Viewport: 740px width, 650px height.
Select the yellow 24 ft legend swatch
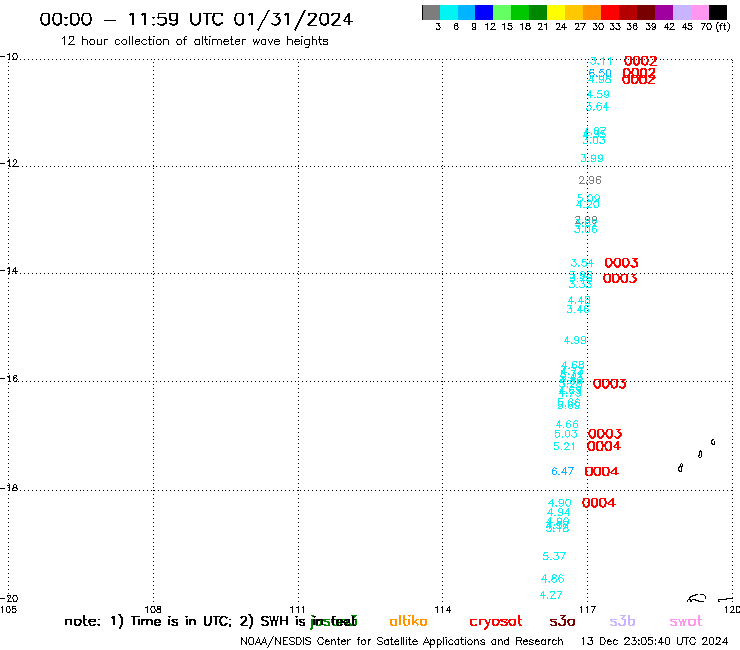(556, 12)
